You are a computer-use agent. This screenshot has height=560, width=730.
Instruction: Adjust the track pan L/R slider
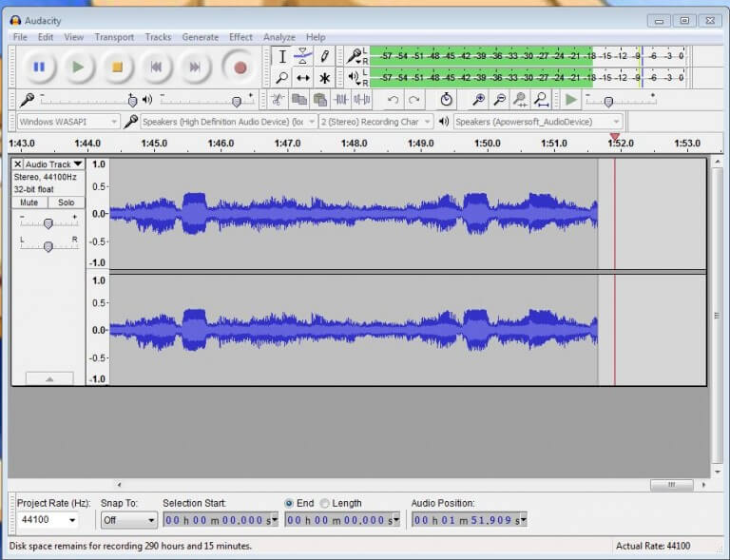pyautogui.click(x=48, y=246)
